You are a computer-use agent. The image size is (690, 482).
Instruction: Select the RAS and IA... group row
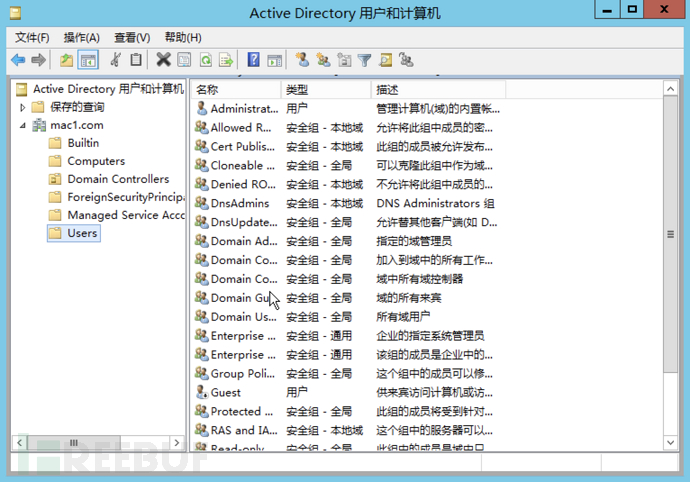348,430
